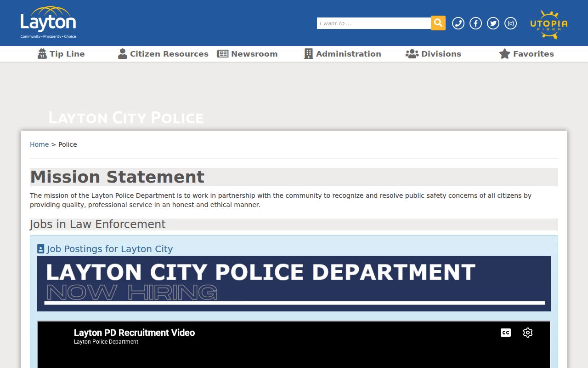The image size is (588, 368).
Task: Click the group icon beside Divisions
Action: 412,54
